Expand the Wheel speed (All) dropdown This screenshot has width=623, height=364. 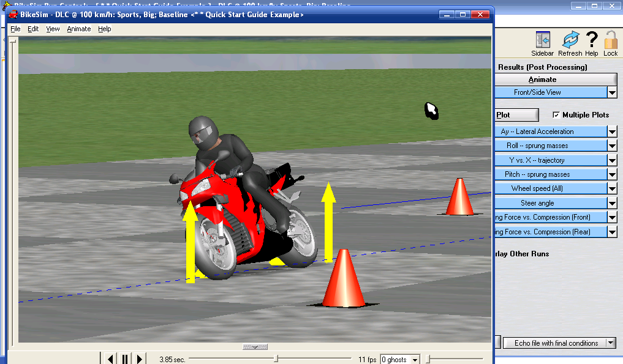[x=612, y=188]
